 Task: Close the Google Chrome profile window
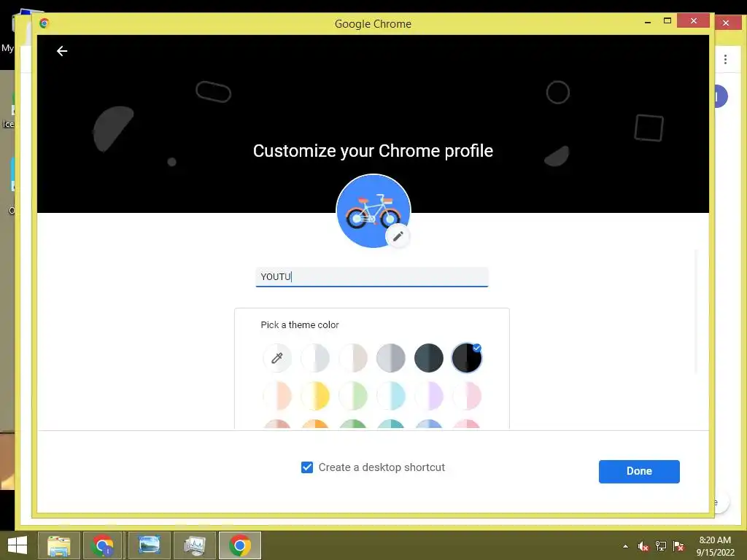click(x=694, y=21)
